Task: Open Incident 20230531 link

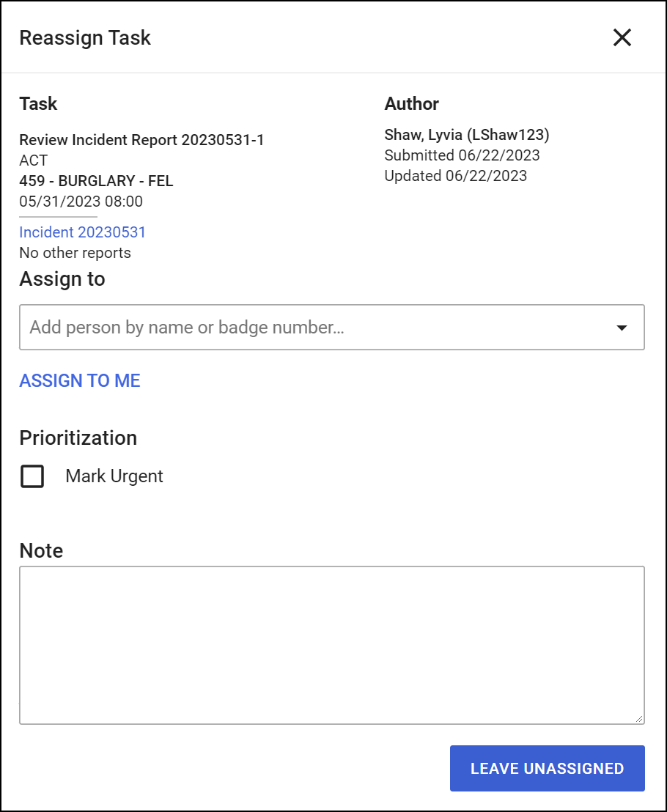Action: point(83,232)
